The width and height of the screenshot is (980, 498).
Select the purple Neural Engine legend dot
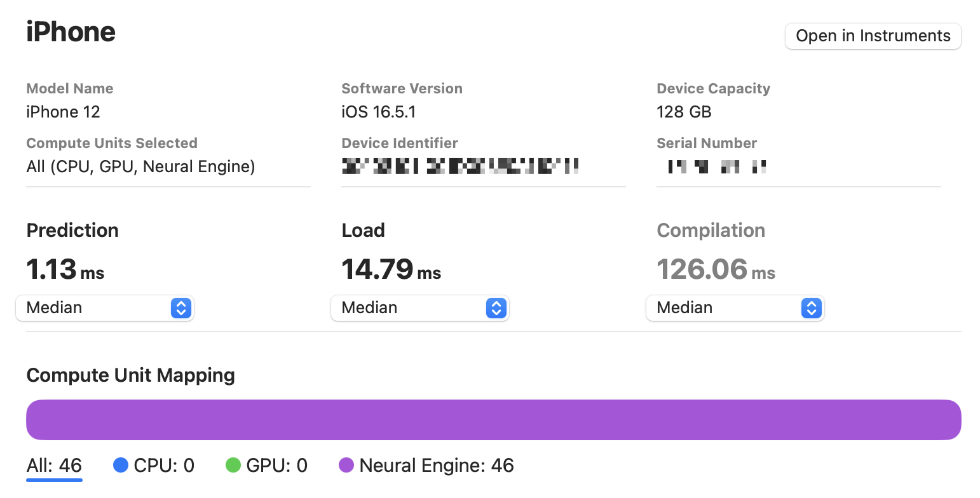click(346, 465)
